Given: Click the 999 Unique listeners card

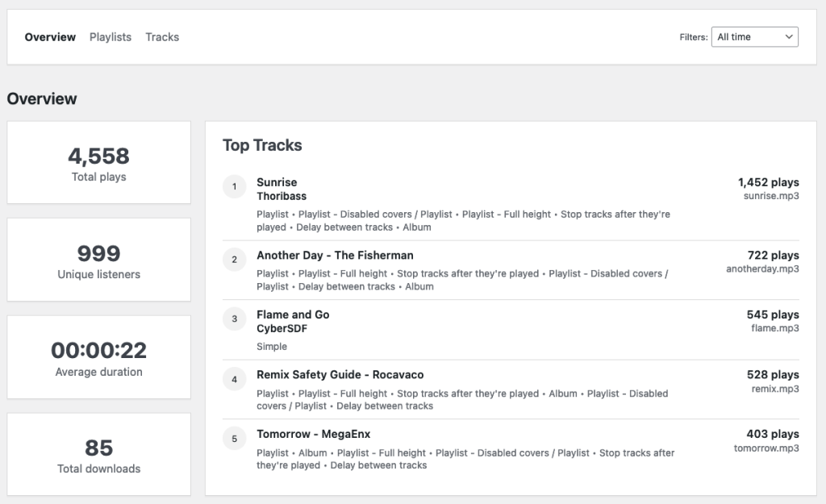Looking at the screenshot, I should (99, 260).
